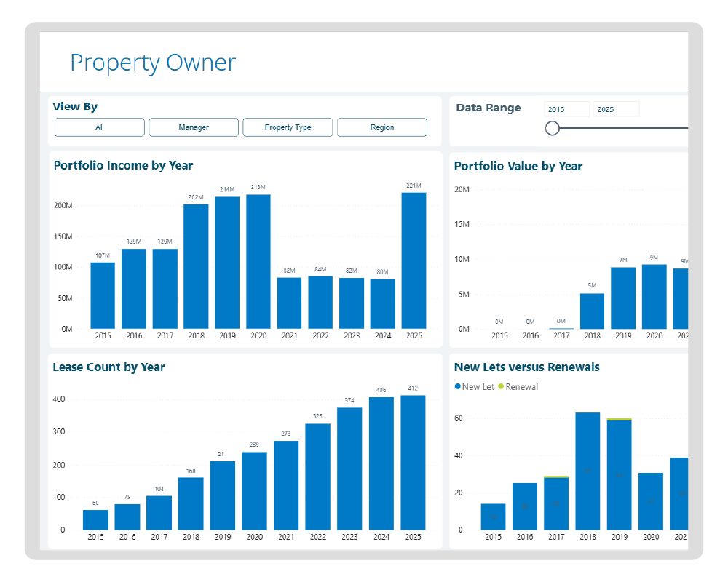728x582 pixels.
Task: Select the 2021 Lease Count bar
Action: pyautogui.click(x=286, y=485)
